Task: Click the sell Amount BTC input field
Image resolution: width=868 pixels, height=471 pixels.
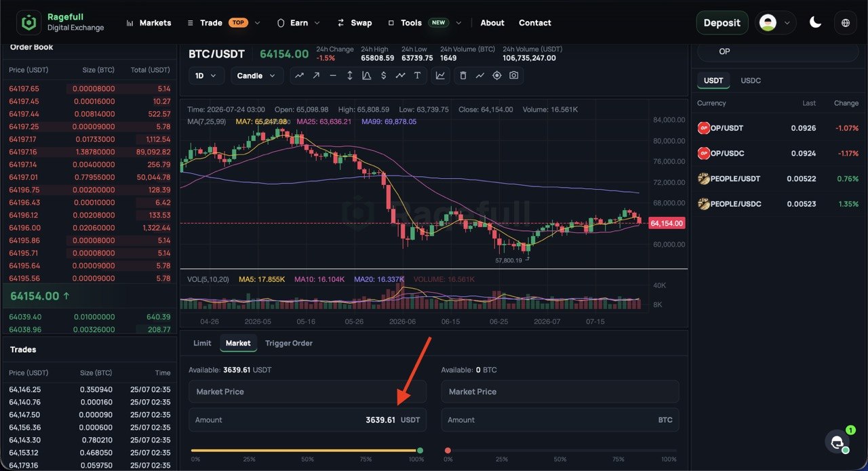Action: pyautogui.click(x=560, y=419)
